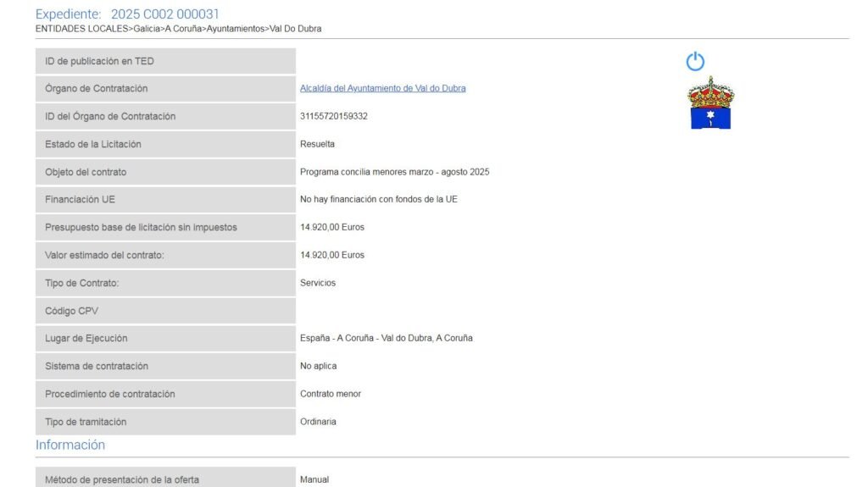This screenshot has width=868, height=487.
Task: Click 'No hay financiación con fondos de la UE'
Action: pos(379,199)
